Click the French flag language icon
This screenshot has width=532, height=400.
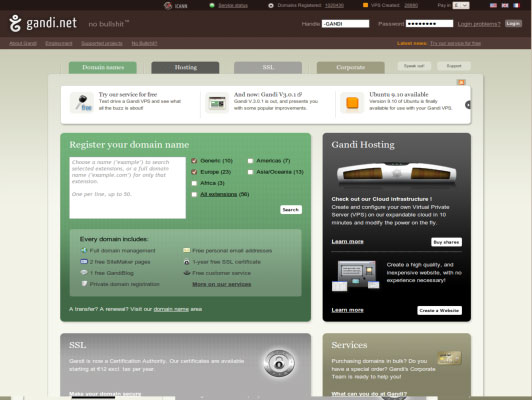(x=516, y=5)
